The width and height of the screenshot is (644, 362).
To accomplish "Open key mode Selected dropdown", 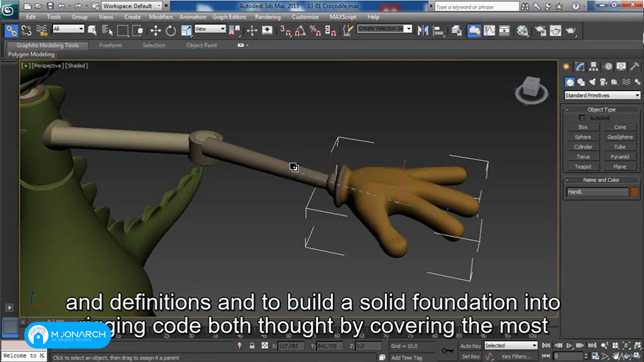I will click(511, 346).
